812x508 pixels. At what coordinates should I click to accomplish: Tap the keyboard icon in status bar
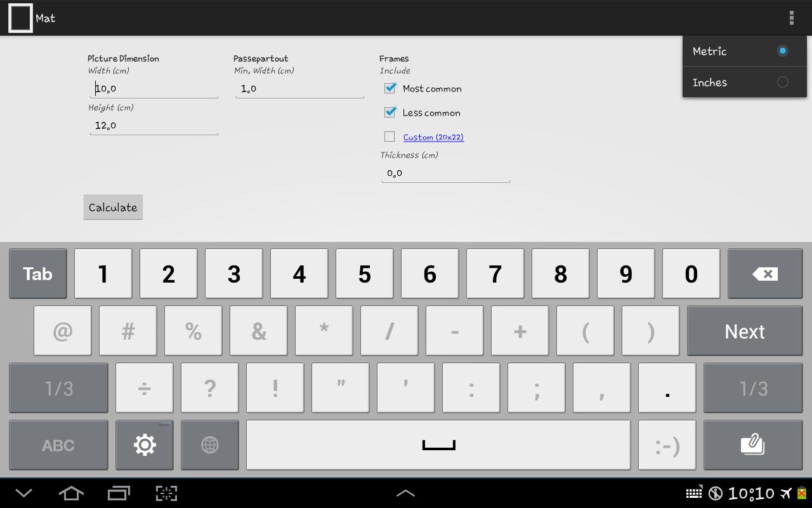click(x=694, y=493)
